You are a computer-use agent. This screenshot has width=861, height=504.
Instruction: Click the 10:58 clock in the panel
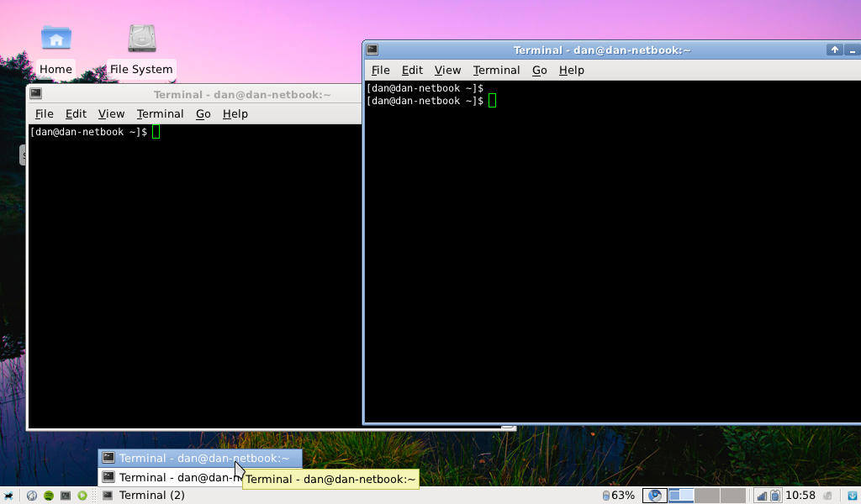(800, 496)
